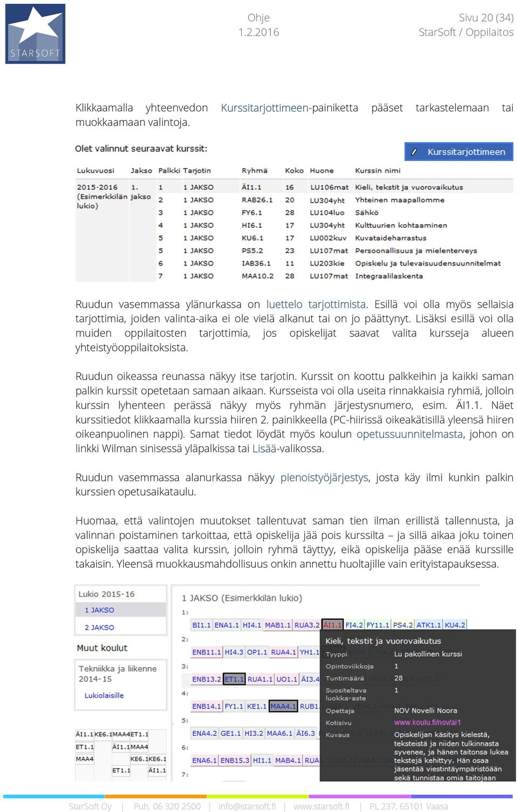The width and height of the screenshot is (517, 812).
Task: Click Integraalilaskenta course name
Action: 389,276
